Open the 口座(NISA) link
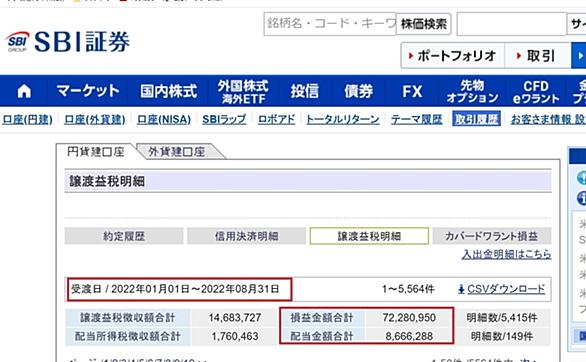Image resolution: width=586 pixels, height=362 pixels. pyautogui.click(x=164, y=120)
